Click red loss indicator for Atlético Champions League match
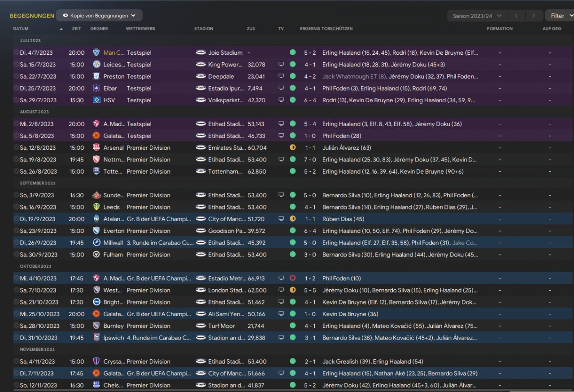The height and width of the screenshot is (392, 574). 293,279
